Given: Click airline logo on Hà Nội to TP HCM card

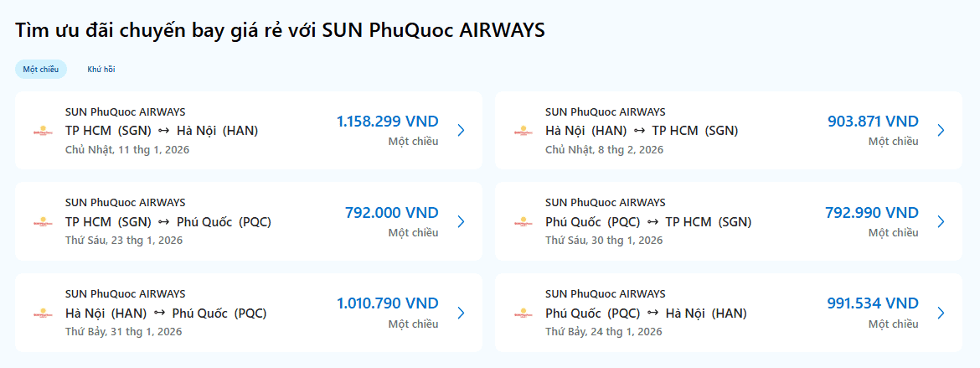Looking at the screenshot, I should (x=523, y=131).
